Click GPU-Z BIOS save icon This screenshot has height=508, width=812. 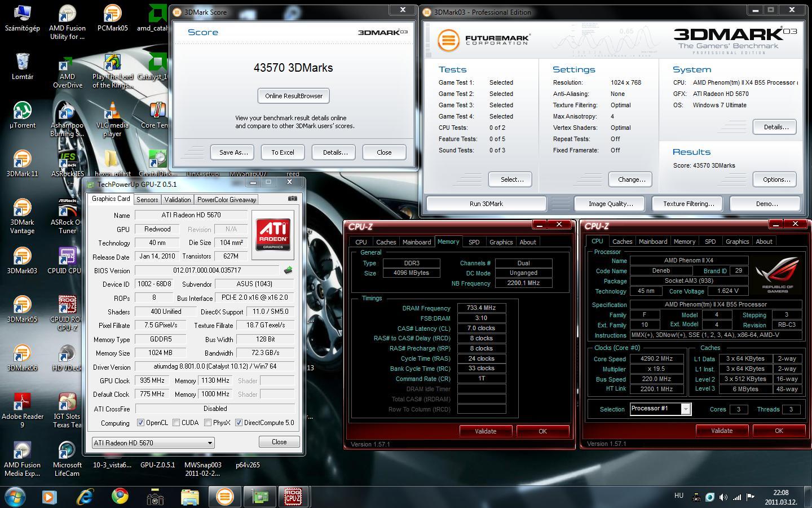288,270
